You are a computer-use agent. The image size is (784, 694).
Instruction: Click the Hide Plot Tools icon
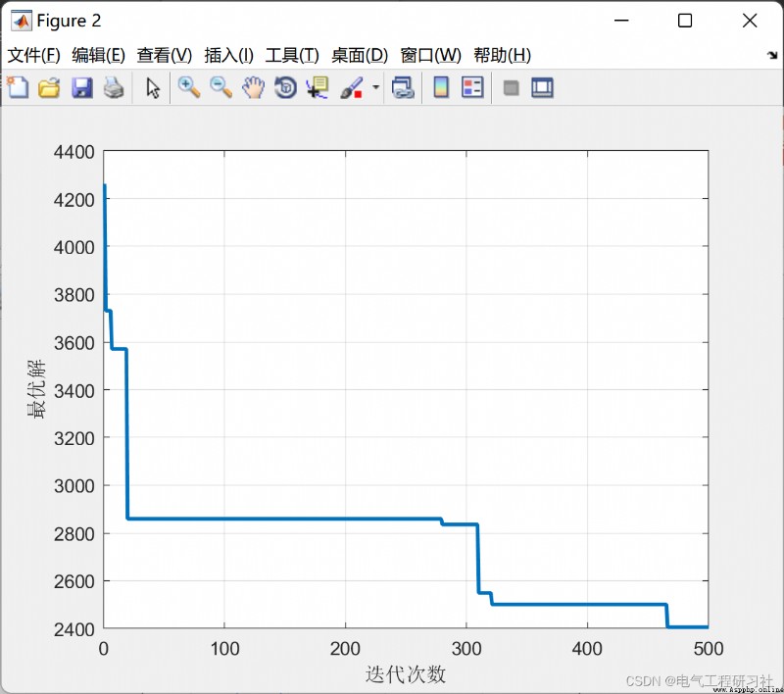click(x=511, y=88)
